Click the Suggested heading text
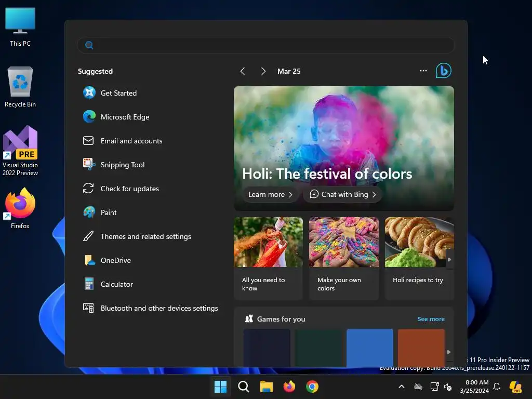 pyautogui.click(x=95, y=71)
